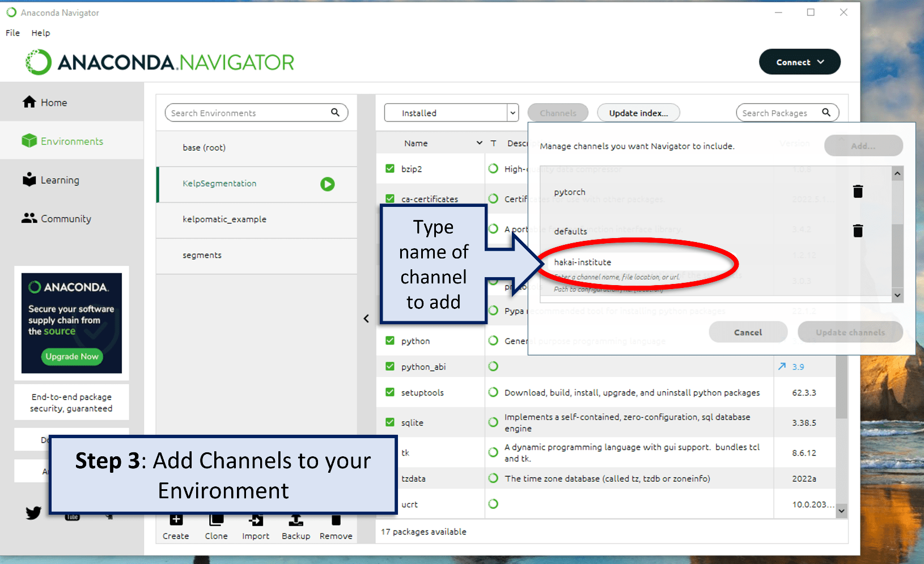Click the status circle in the python row
The height and width of the screenshot is (564, 924).
[493, 341]
